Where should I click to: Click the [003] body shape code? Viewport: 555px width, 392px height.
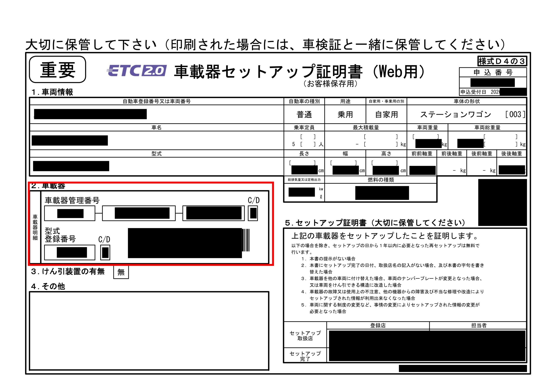(x=515, y=114)
